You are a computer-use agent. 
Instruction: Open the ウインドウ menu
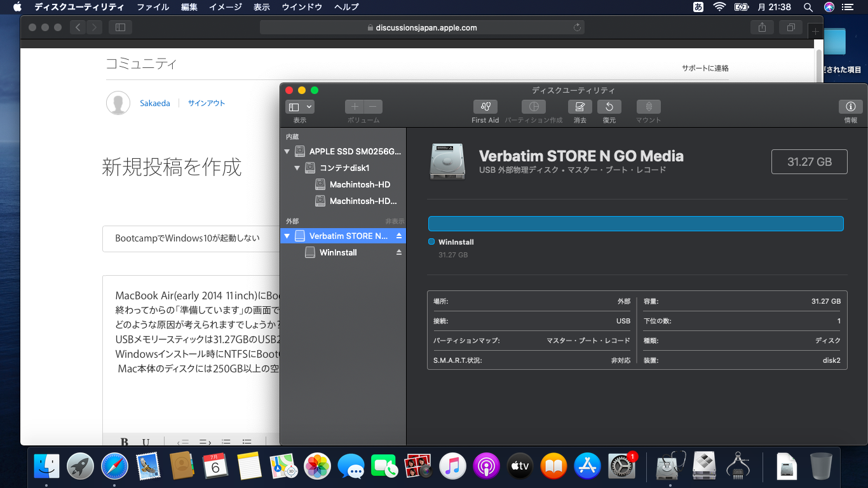[302, 7]
